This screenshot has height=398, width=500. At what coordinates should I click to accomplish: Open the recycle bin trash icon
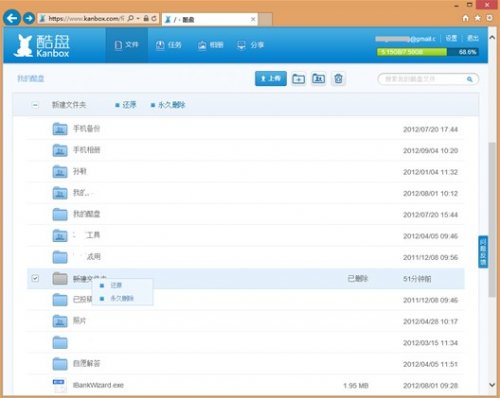click(338, 79)
